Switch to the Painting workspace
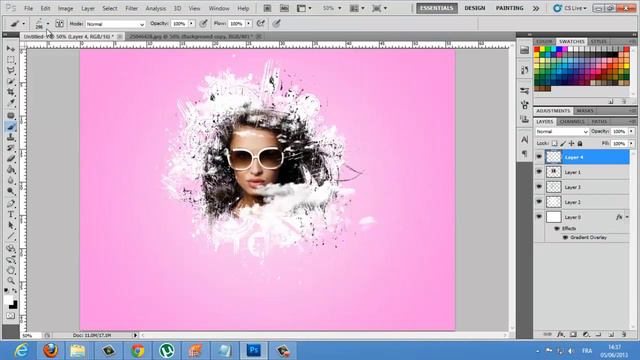The height and width of the screenshot is (360, 640). coord(509,8)
